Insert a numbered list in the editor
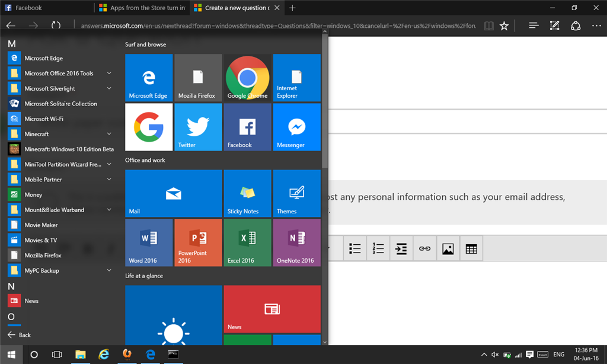 pos(378,248)
